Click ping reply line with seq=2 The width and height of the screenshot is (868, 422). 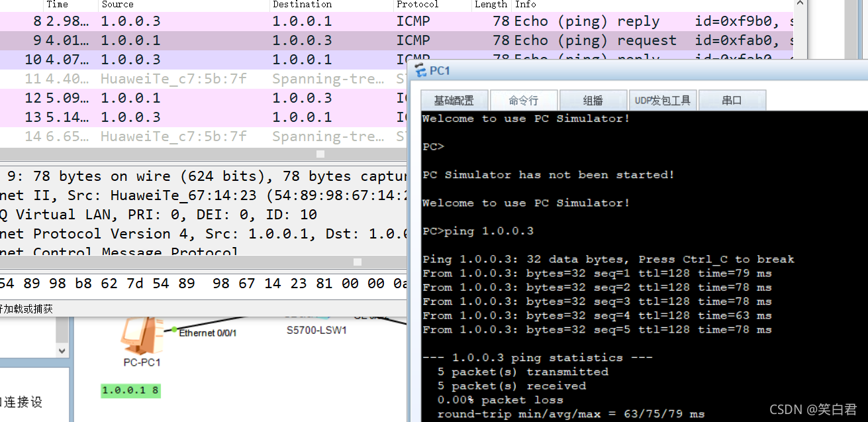597,288
